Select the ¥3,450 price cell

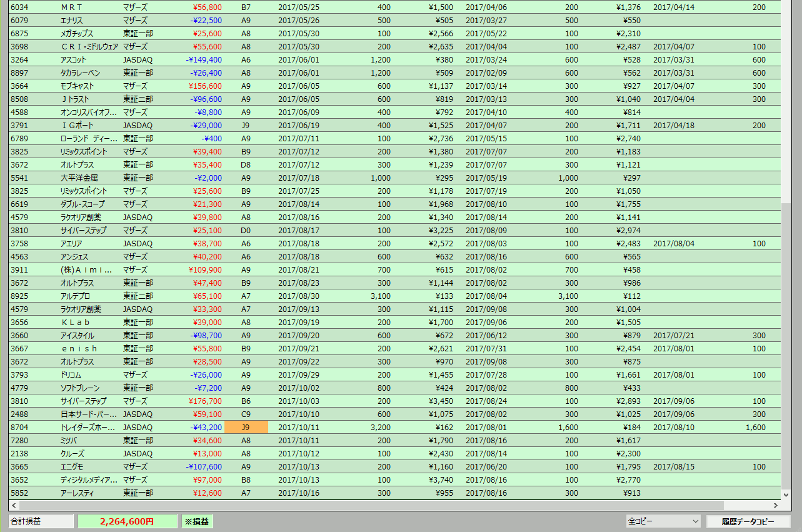click(441, 401)
